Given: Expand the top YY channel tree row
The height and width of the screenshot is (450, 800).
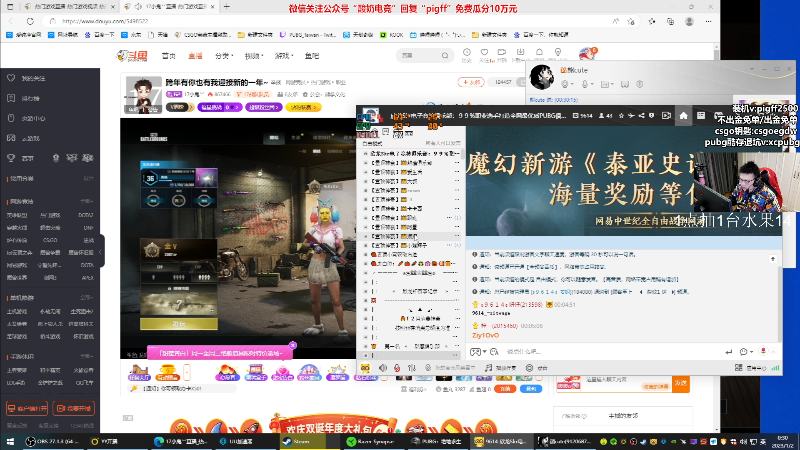Looking at the screenshot, I should point(365,154).
